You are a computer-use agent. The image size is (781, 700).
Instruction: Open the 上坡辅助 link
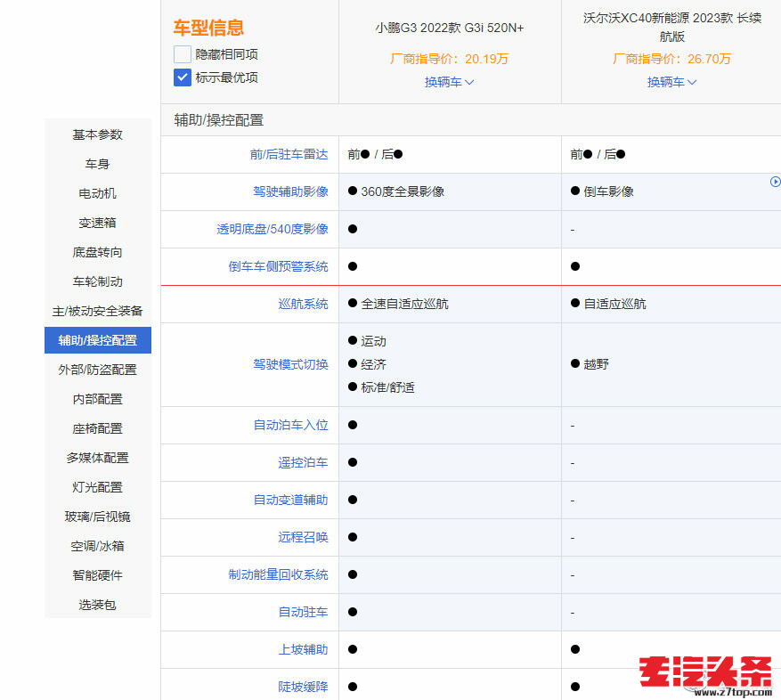point(303,649)
